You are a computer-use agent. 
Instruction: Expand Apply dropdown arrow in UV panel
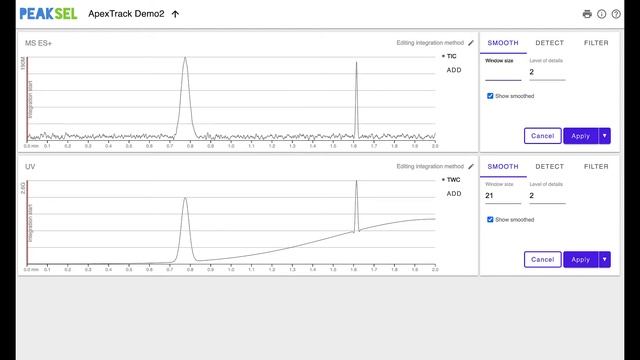604,260
